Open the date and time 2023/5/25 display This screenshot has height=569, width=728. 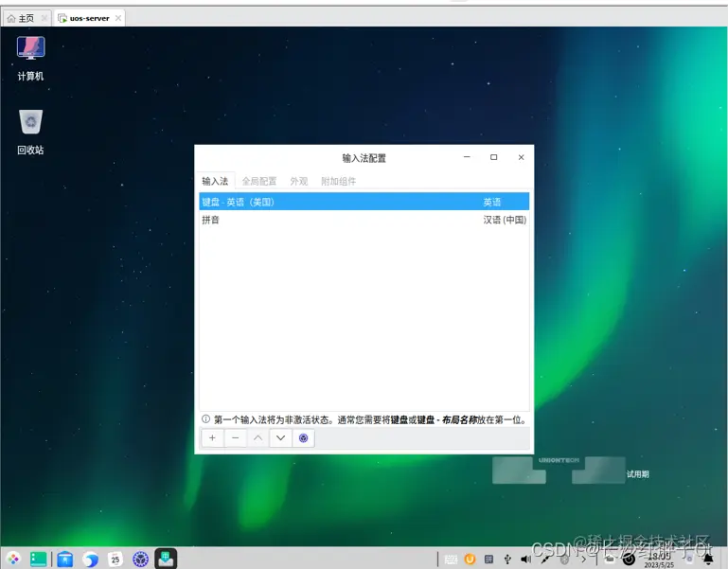(658, 560)
